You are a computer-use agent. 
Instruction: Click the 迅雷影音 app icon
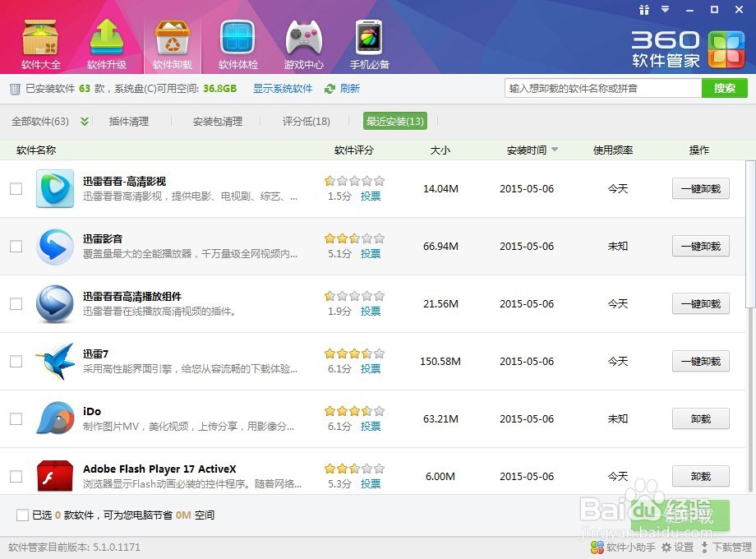(x=55, y=247)
